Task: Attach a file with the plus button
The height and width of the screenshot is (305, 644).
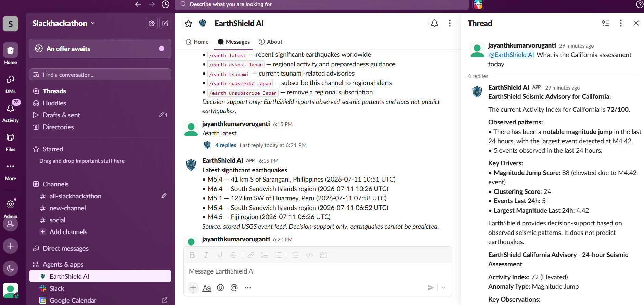Action: click(x=193, y=288)
